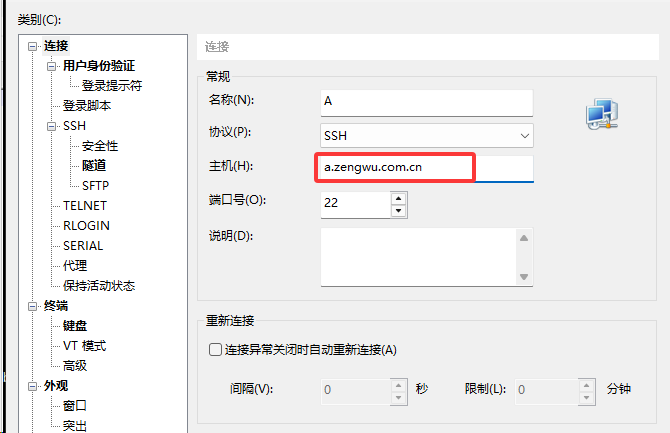This screenshot has height=433, width=670.
Task: Select 隧道 under SSH
Action: tap(94, 166)
